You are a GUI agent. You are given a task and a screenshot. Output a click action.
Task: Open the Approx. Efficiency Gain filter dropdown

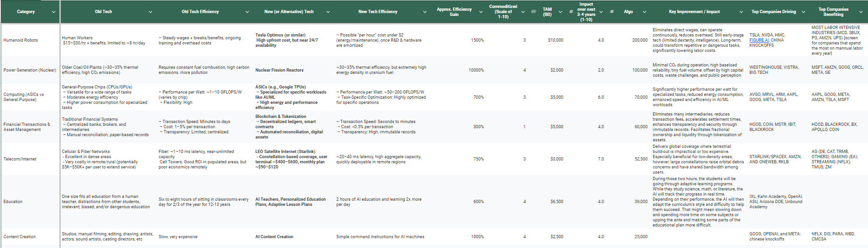coord(481,12)
